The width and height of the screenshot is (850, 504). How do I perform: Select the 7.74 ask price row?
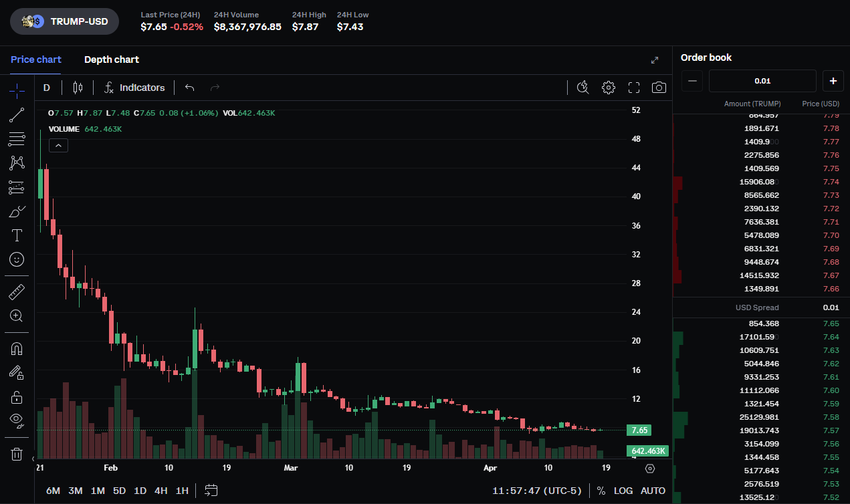[761, 182]
